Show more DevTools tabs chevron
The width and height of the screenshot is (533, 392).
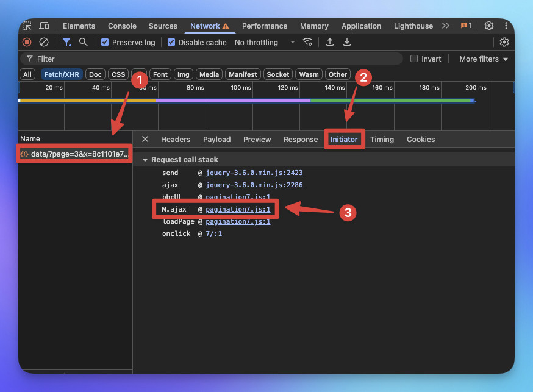(x=445, y=26)
